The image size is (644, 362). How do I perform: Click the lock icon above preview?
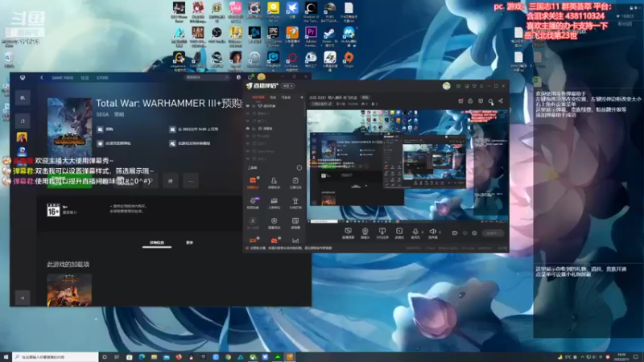click(470, 101)
